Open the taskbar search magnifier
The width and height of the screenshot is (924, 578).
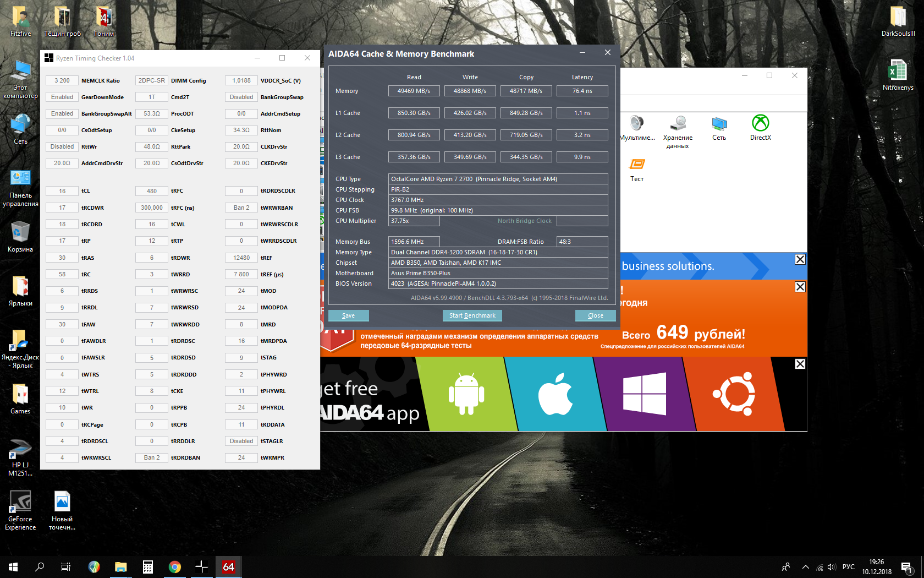pyautogui.click(x=40, y=566)
